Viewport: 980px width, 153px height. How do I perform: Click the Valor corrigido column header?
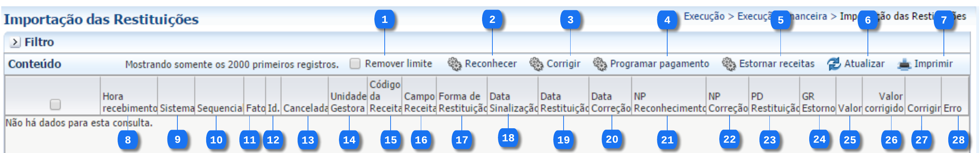pos(884,102)
